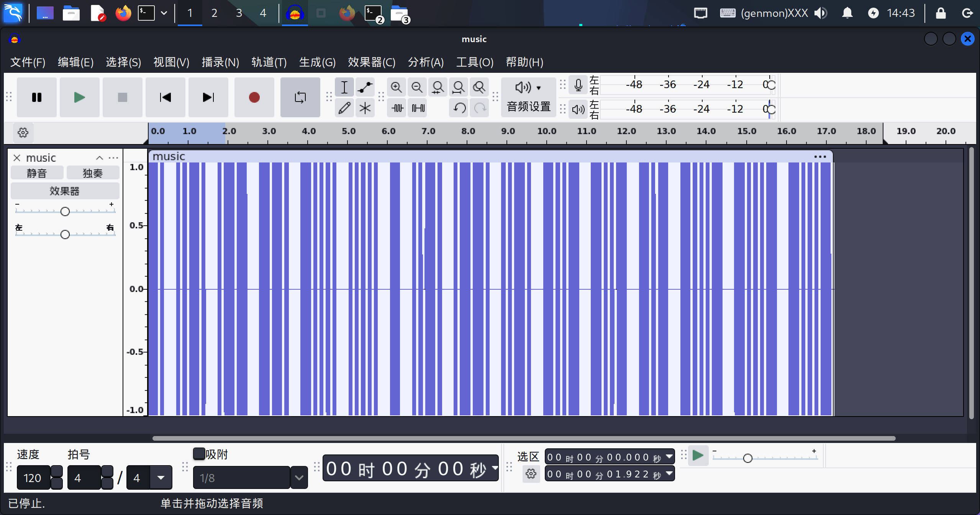Skip to end of track
The width and height of the screenshot is (980, 515).
coord(208,97)
